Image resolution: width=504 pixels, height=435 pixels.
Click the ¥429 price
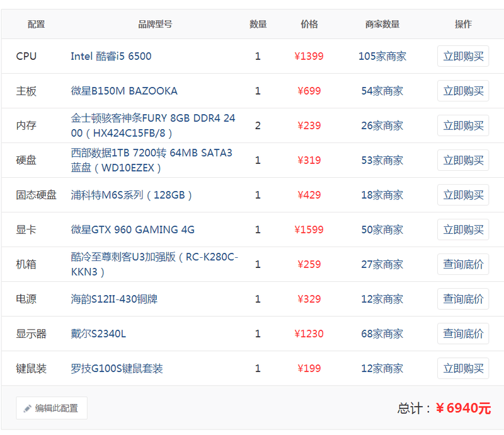pos(309,195)
